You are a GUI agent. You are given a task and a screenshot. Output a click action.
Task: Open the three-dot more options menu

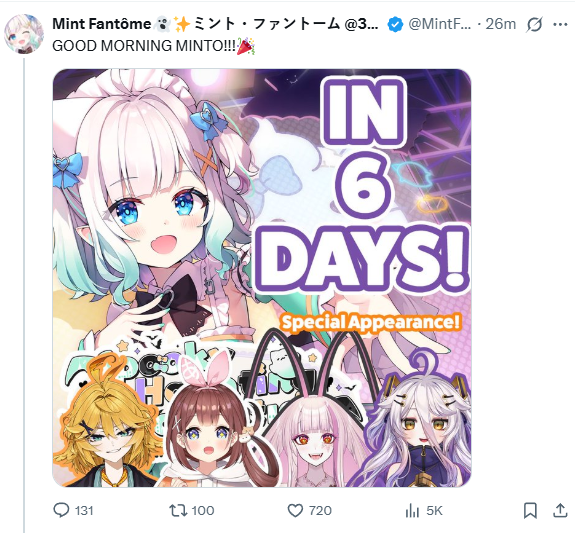click(x=560, y=25)
